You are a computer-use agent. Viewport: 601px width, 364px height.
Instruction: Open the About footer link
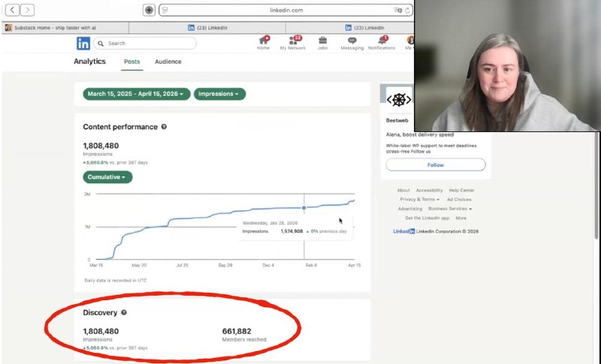[403, 190]
